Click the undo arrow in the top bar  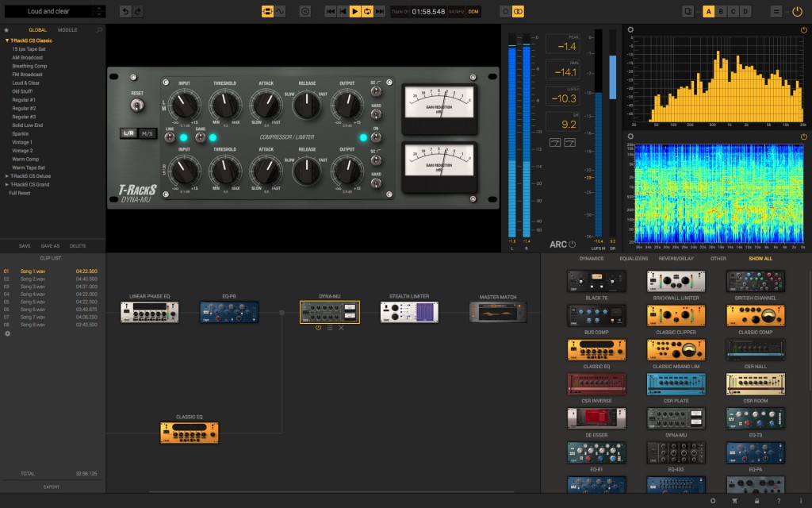point(125,11)
